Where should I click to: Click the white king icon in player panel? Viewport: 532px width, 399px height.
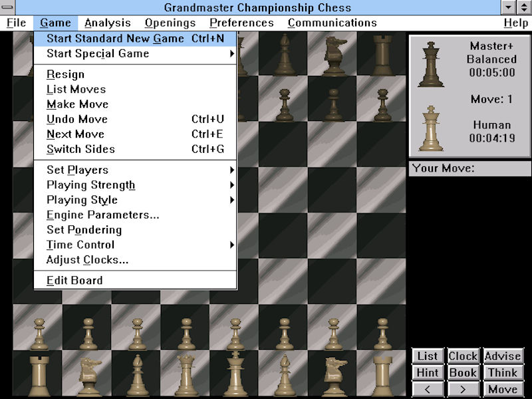click(431, 128)
